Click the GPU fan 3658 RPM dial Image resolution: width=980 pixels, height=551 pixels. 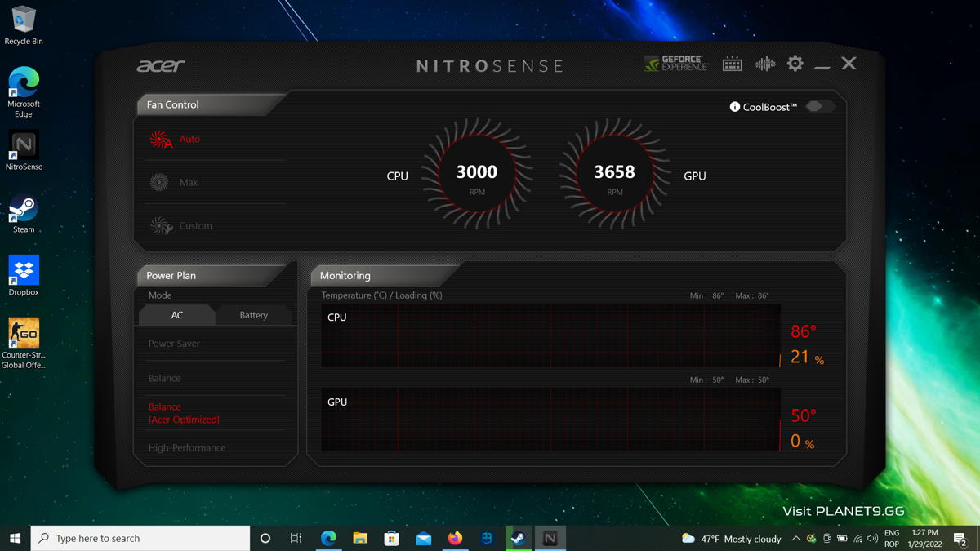pyautogui.click(x=614, y=173)
